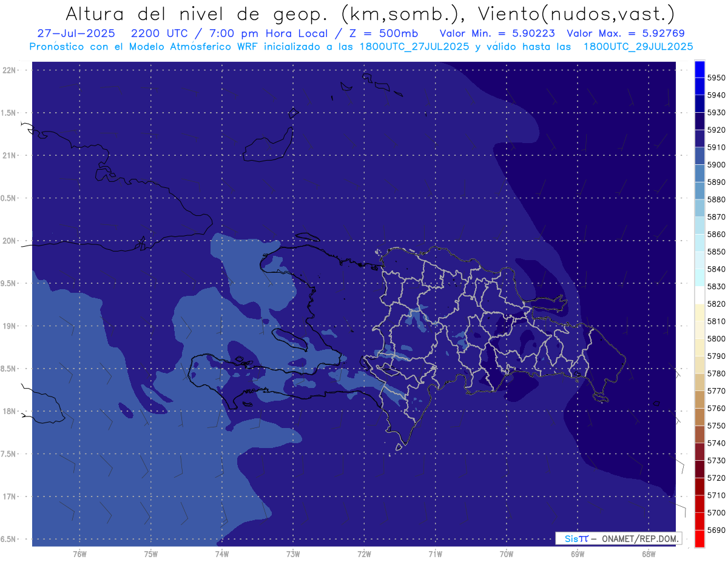Click the '5830' colorbar value
Image resolution: width=728 pixels, height=562 pixels.
(716, 287)
